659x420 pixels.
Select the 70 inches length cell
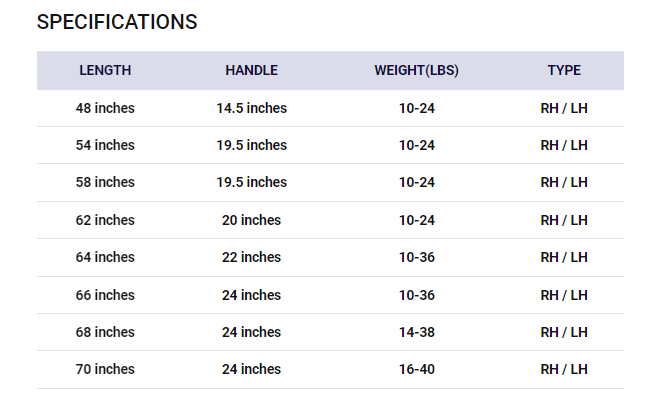tap(105, 369)
